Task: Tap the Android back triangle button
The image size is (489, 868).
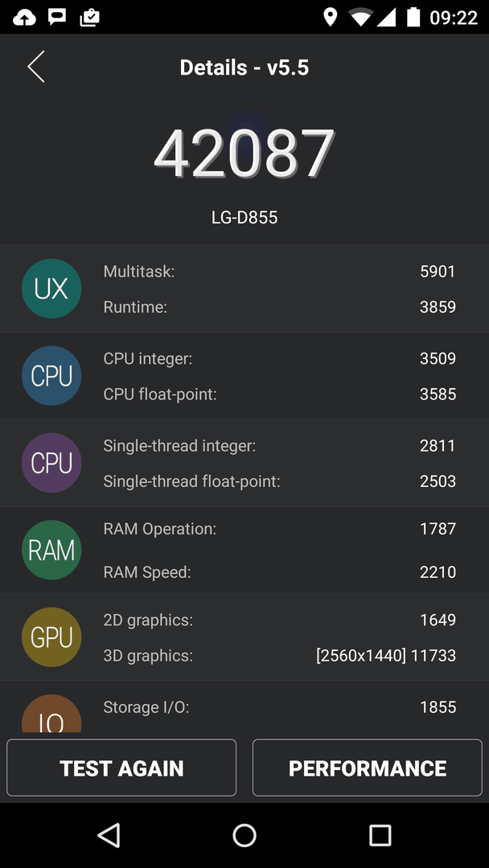Action: click(109, 835)
